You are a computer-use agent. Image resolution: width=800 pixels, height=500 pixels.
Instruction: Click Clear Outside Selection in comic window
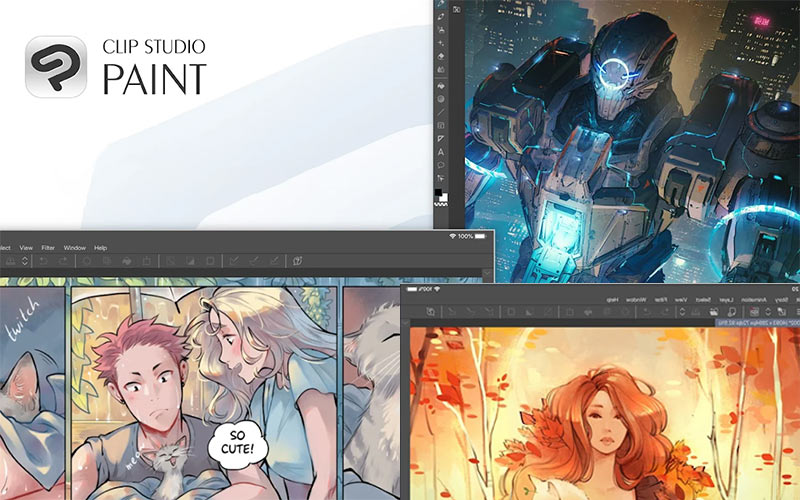(x=106, y=261)
